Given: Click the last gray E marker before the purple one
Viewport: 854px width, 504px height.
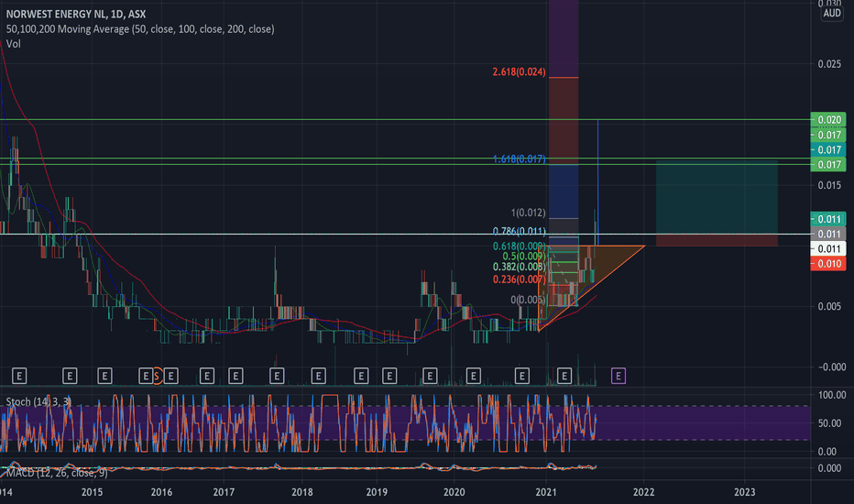Looking at the screenshot, I should tap(564, 376).
